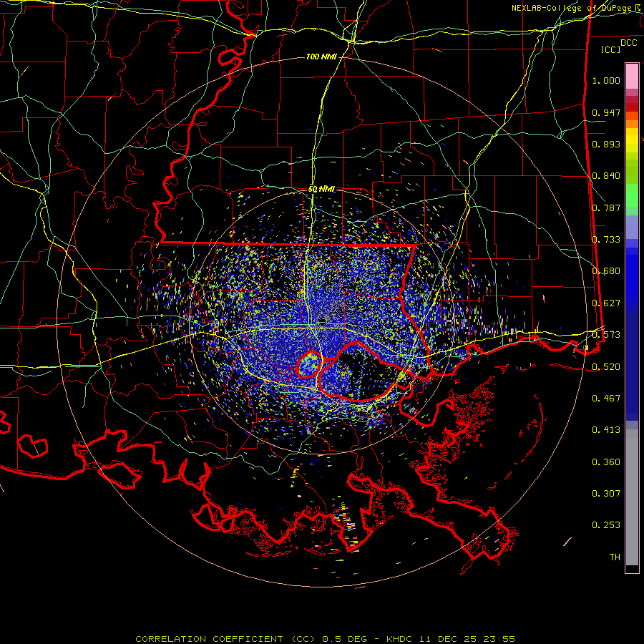Click the small round lake outline
This screenshot has width=644, height=644.
(x=309, y=364)
